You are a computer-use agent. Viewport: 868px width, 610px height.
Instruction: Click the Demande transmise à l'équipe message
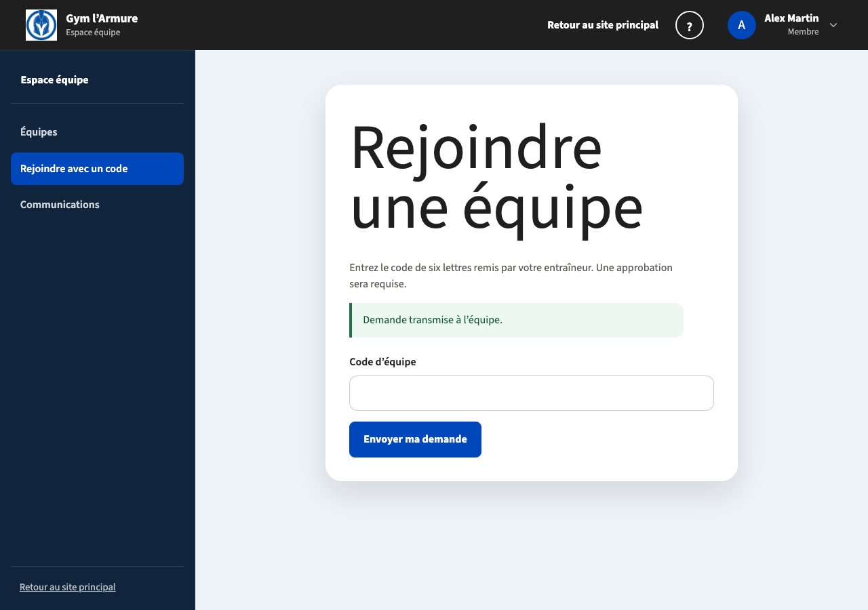click(x=516, y=320)
